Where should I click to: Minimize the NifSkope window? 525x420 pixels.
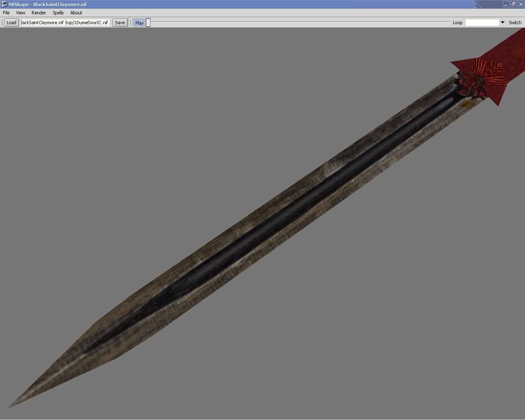506,4
